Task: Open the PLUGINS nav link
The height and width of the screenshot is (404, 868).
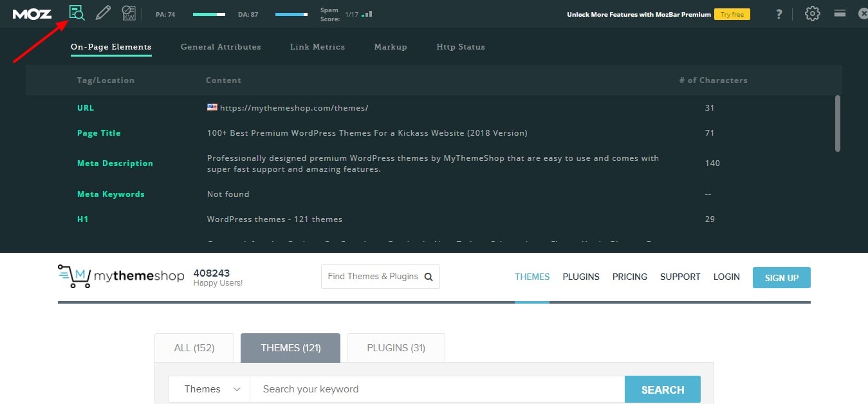Action: click(581, 277)
